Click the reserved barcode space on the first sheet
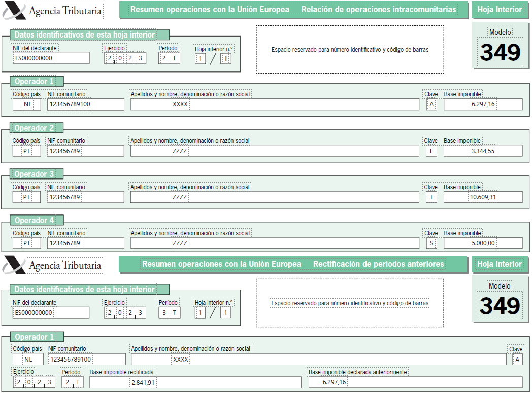The width and height of the screenshot is (532, 394). pos(350,50)
